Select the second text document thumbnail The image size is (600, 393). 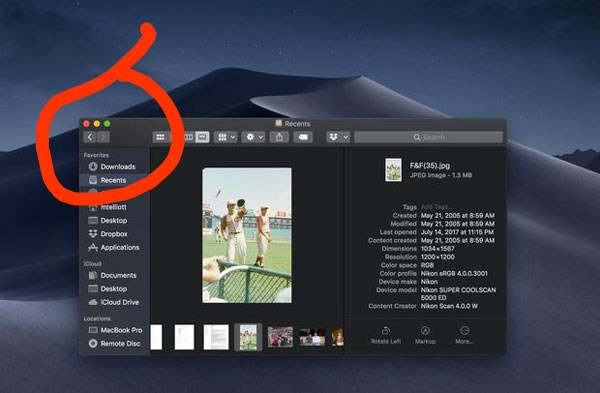[x=216, y=337]
